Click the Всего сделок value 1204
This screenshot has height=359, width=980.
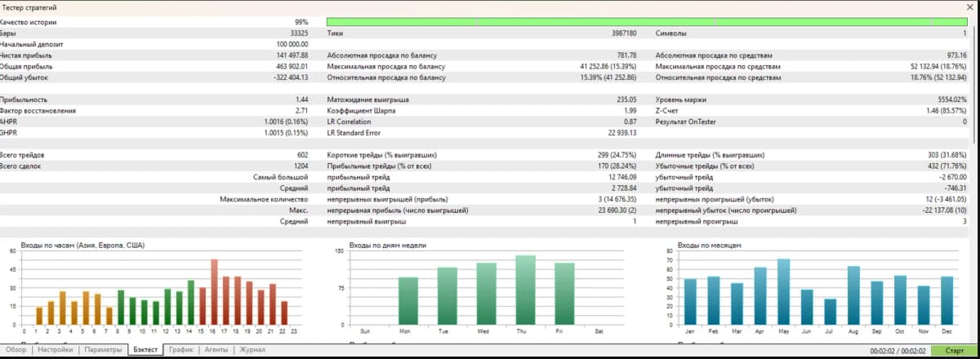point(301,166)
